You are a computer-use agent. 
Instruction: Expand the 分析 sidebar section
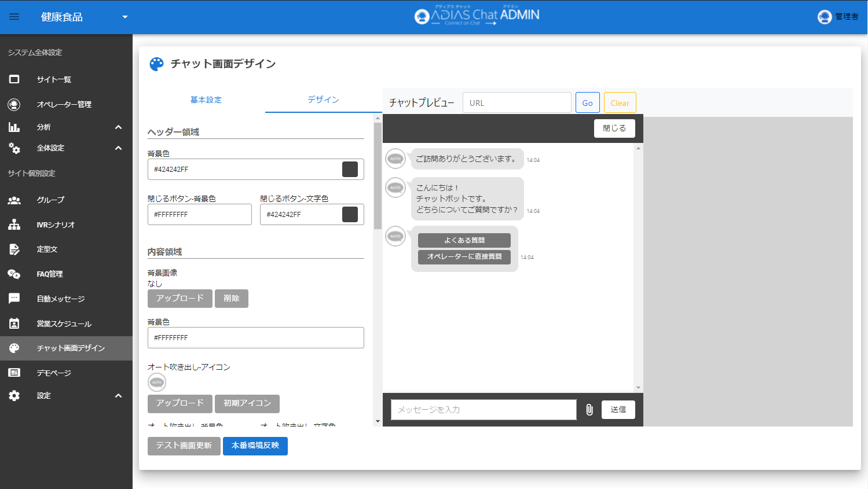click(x=118, y=127)
